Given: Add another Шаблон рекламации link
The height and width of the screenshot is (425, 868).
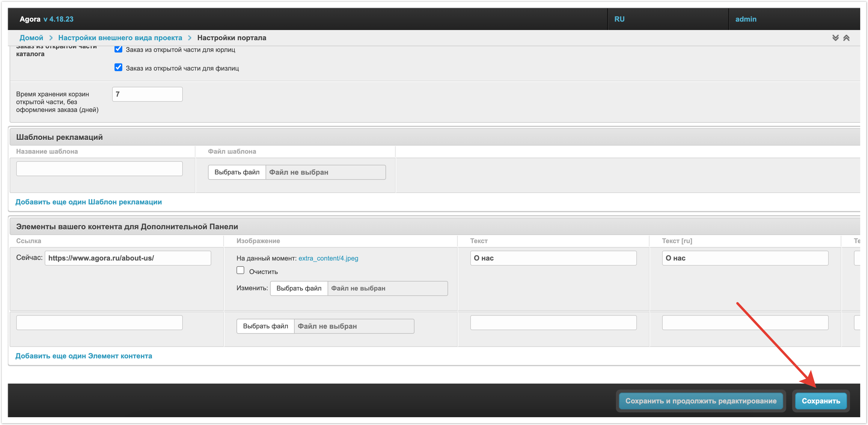Looking at the screenshot, I should pos(89,202).
